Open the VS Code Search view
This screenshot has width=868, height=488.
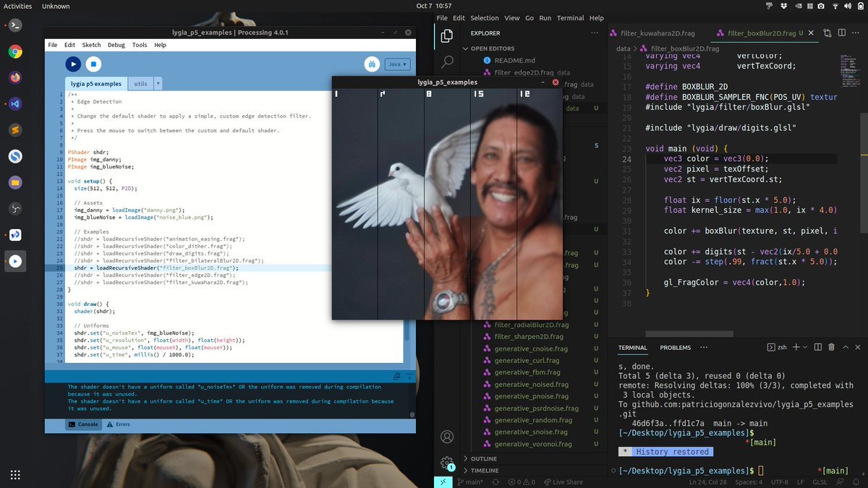(x=447, y=62)
